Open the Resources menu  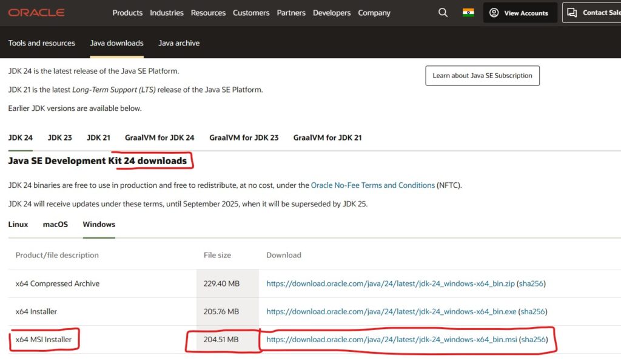point(208,12)
